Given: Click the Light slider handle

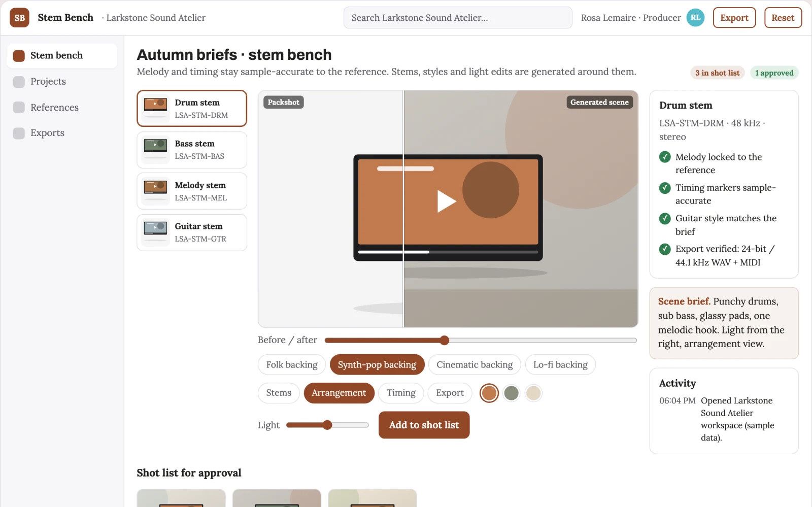Looking at the screenshot, I should (x=327, y=425).
